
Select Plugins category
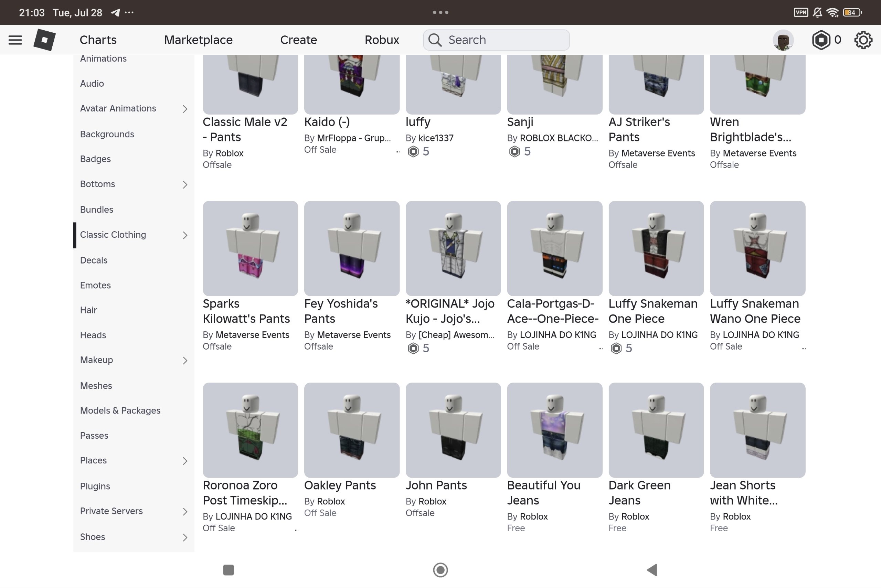coord(95,486)
